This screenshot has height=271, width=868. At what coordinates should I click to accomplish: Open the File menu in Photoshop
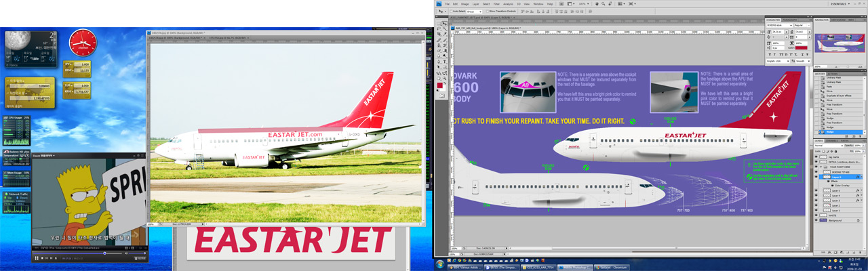(x=447, y=3)
